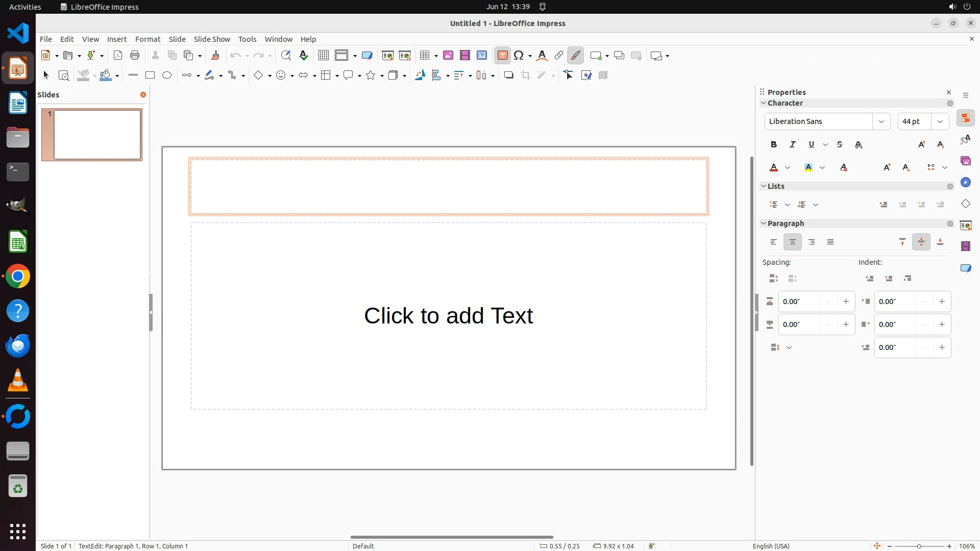This screenshot has height=551, width=980.
Task: Open the 44 pt font size dropdown
Action: click(940, 121)
